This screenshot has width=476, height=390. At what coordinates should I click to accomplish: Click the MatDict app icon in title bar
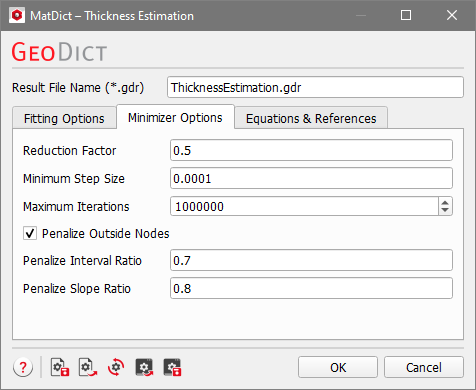(x=17, y=15)
